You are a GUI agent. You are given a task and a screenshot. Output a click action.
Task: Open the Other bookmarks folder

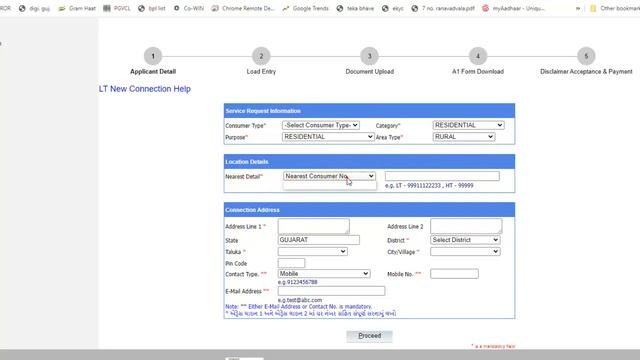(x=615, y=8)
